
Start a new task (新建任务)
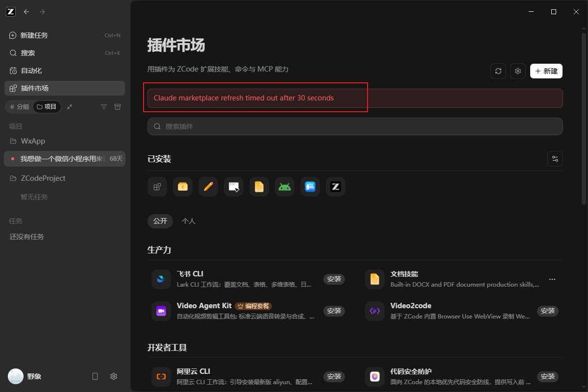click(x=65, y=35)
